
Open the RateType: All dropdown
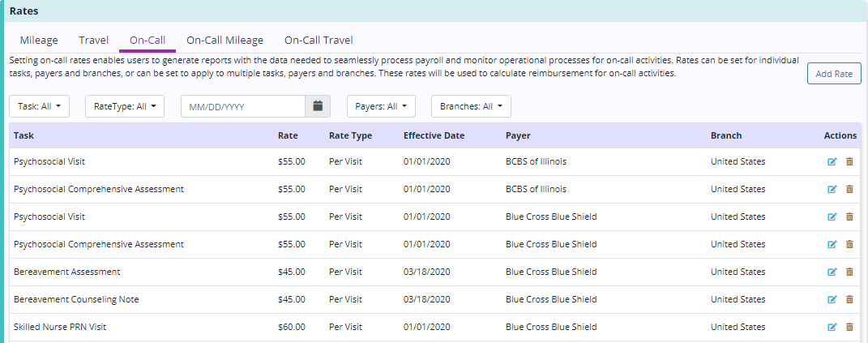(124, 106)
